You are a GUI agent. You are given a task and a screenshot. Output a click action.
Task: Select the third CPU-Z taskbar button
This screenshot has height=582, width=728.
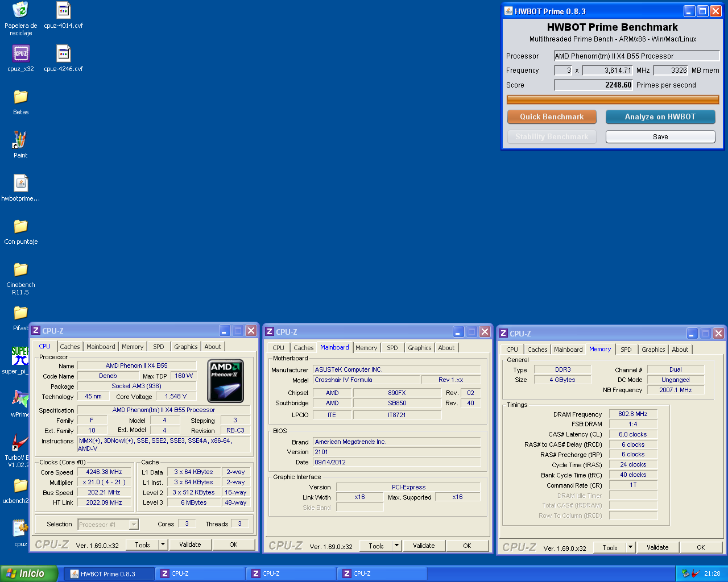[x=383, y=573]
